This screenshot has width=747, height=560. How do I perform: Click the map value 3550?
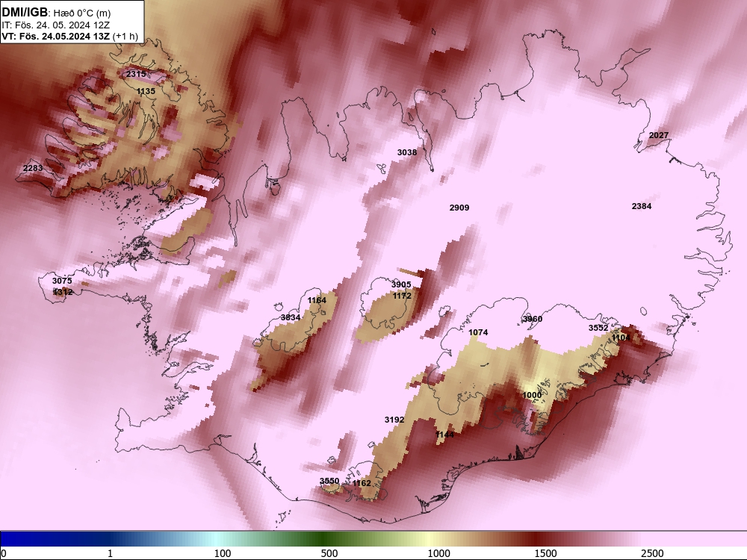click(x=329, y=480)
